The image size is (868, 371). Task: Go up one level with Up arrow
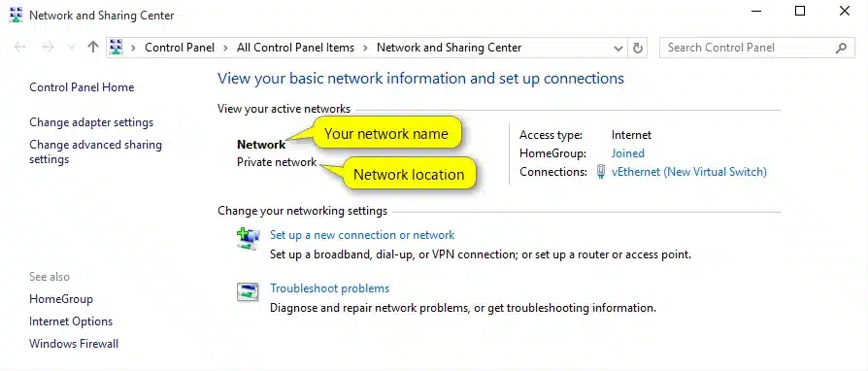93,48
